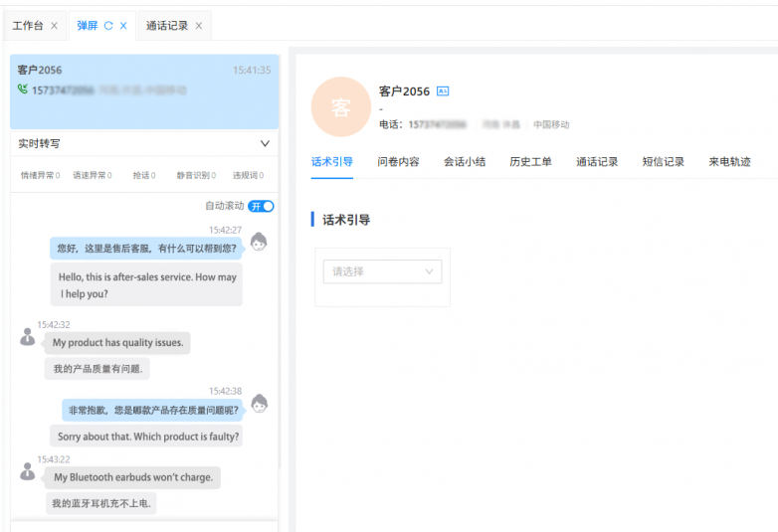Click the customer avatar at 15:43:22
This screenshot has height=532, width=778.
pyautogui.click(x=27, y=471)
